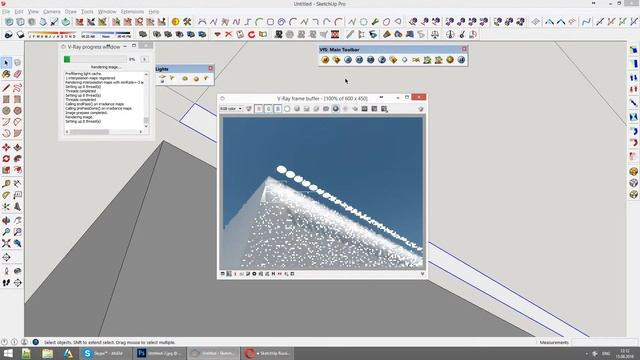Click the Zoom Extents tool
This screenshot has width=640, height=360.
click(6, 243)
